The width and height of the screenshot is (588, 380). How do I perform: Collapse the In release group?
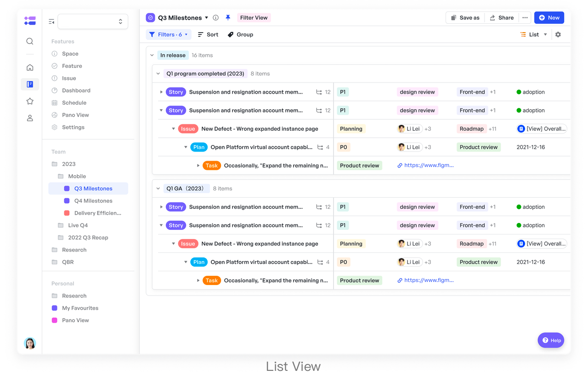coord(152,55)
